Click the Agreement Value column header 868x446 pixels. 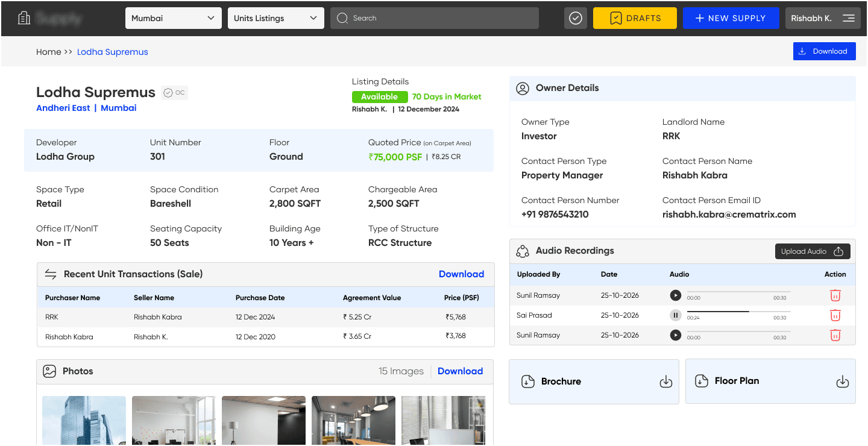(372, 298)
